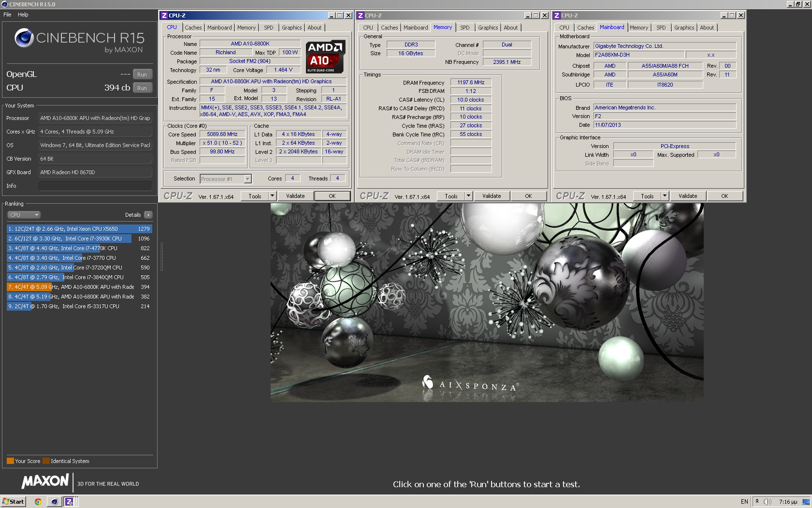Click the EN language indicator in taskbar

(744, 502)
